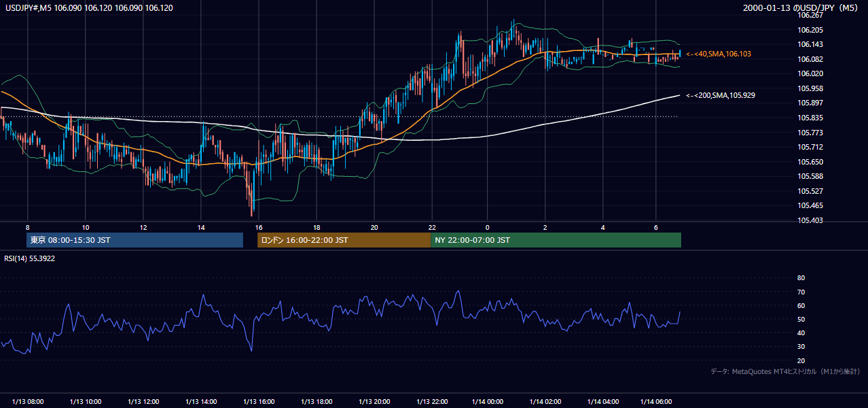Screen dimensions: 868x408
Task: Click price axis value 105.958
Action: pyautogui.click(x=810, y=88)
